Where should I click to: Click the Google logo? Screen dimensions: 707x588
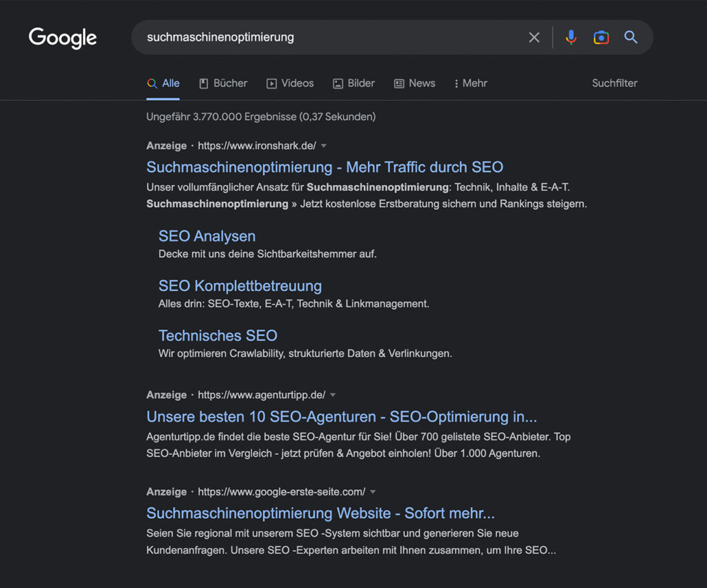coord(63,38)
